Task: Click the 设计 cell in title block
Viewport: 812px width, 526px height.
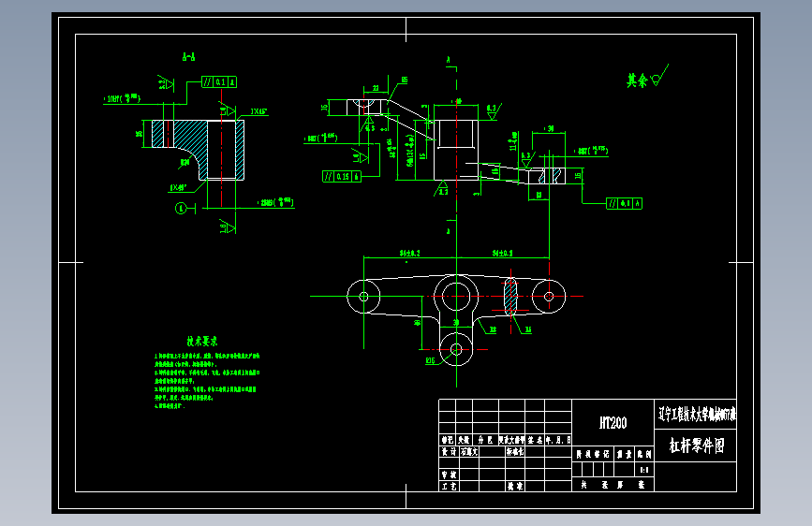Action: tap(449, 452)
